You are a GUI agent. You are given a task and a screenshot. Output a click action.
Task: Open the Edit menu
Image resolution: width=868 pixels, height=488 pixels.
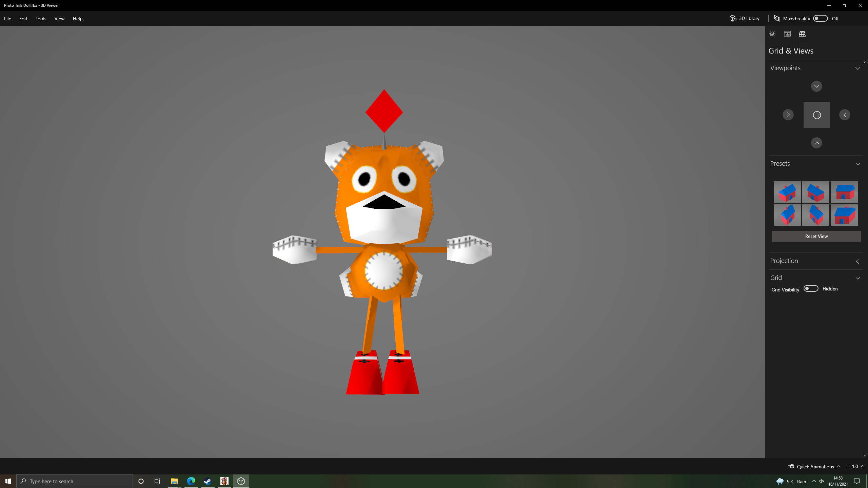[x=23, y=19]
